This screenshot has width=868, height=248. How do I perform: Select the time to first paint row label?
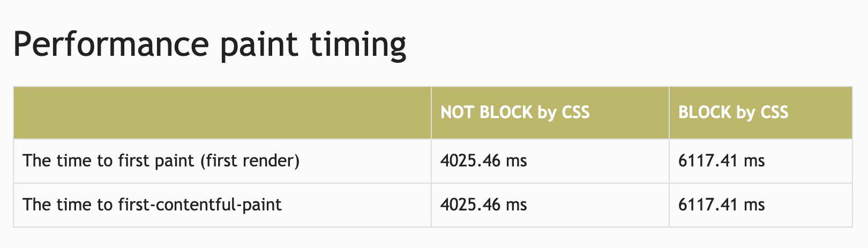[x=161, y=161]
